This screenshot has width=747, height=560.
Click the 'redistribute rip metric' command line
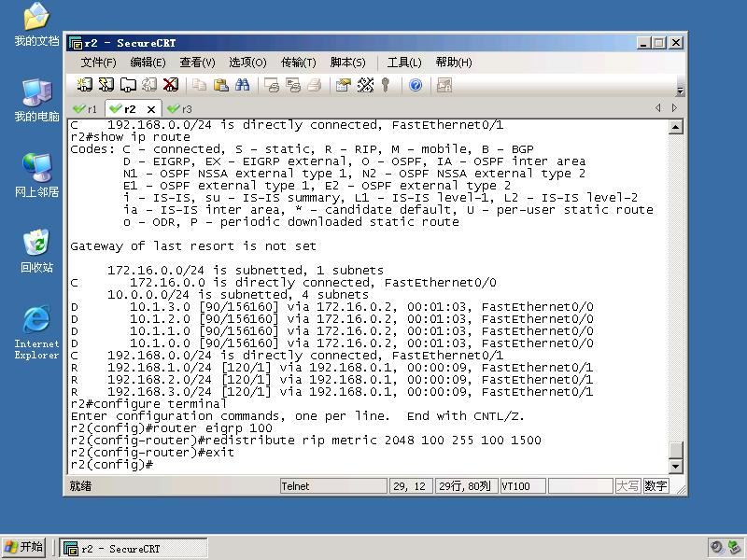305,441
